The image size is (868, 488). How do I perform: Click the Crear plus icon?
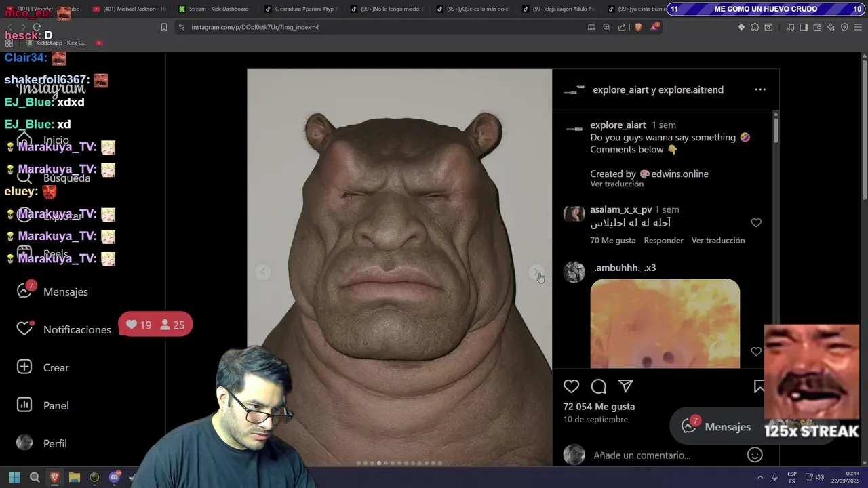click(24, 367)
